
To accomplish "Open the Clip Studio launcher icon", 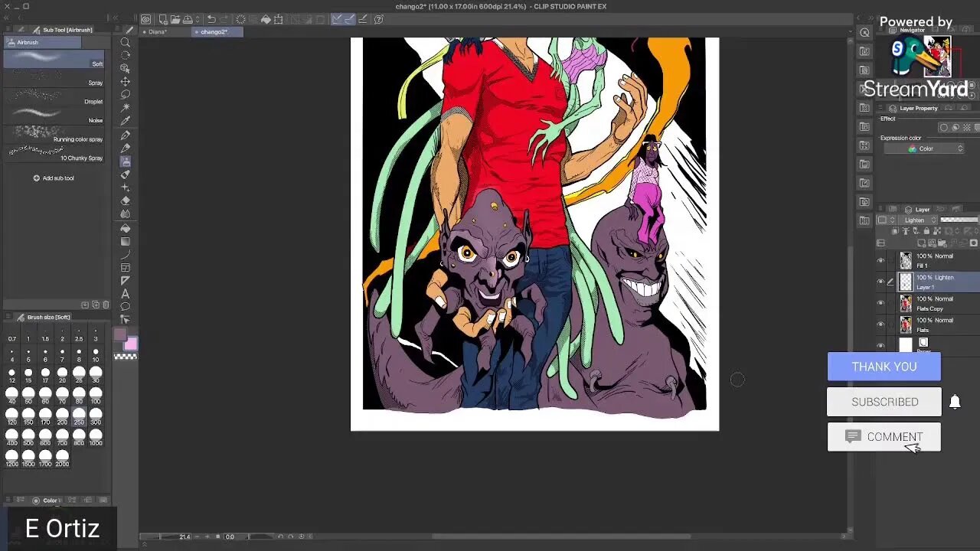I will (x=145, y=19).
